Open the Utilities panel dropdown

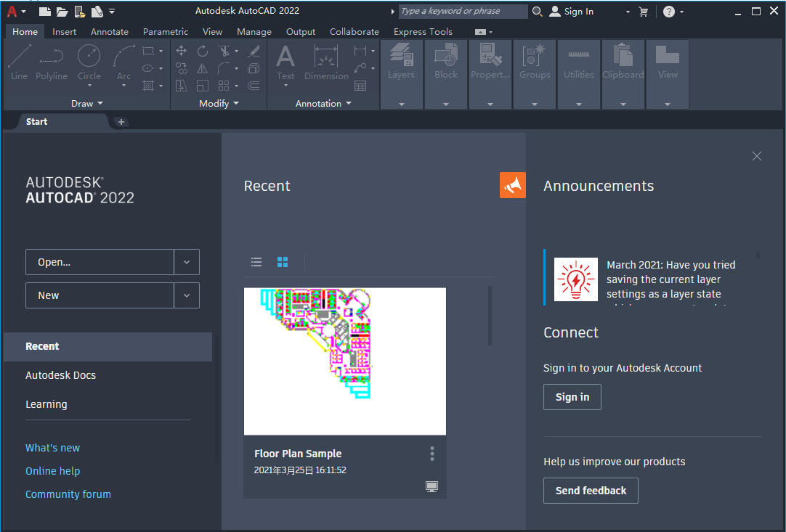pyautogui.click(x=578, y=104)
